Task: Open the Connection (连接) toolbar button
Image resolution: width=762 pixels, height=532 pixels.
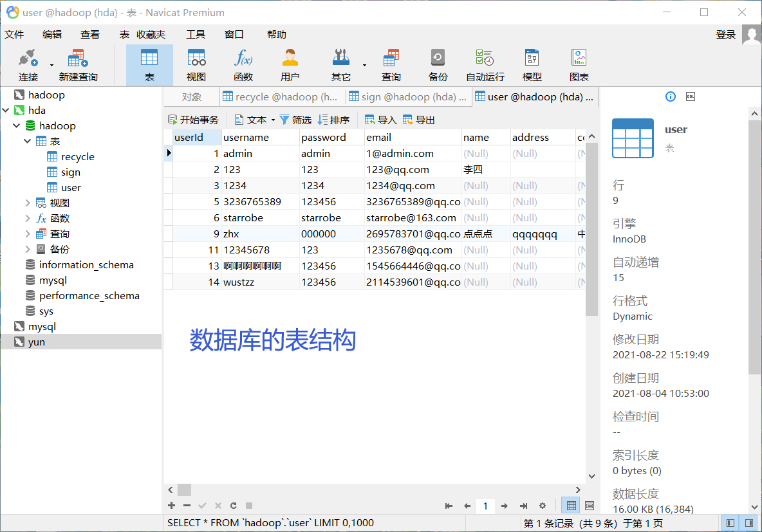Action: pos(28,65)
